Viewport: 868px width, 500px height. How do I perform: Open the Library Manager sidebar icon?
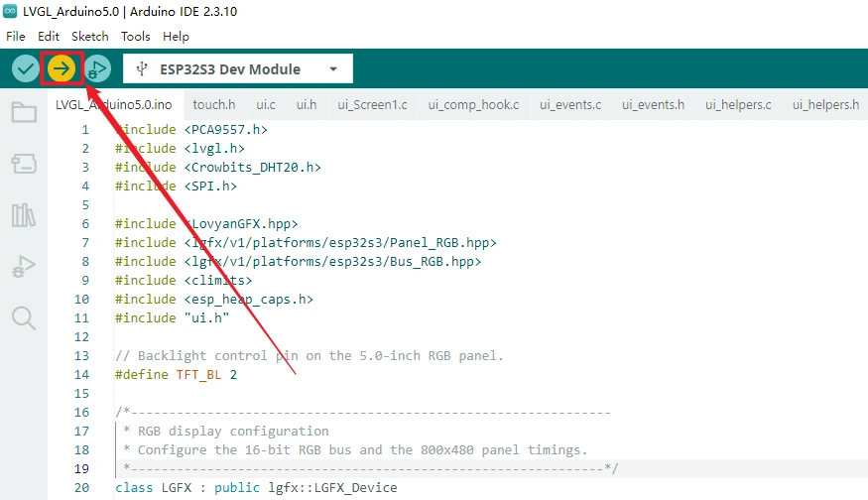tap(24, 215)
